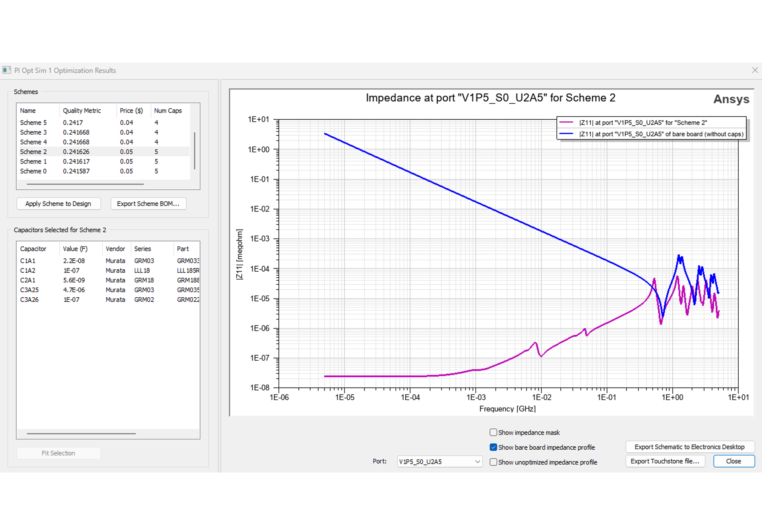This screenshot has height=532, width=762.
Task: Export Schematic to Electronics Desktop
Action: click(x=689, y=447)
